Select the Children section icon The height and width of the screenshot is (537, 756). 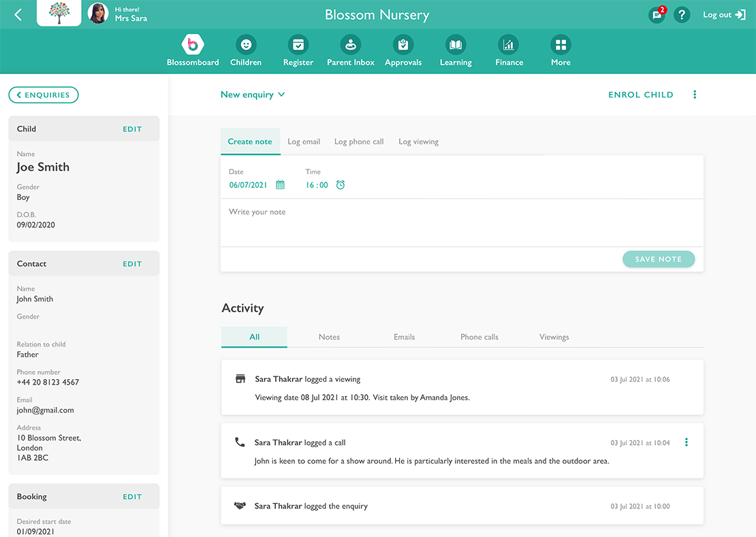245,44
